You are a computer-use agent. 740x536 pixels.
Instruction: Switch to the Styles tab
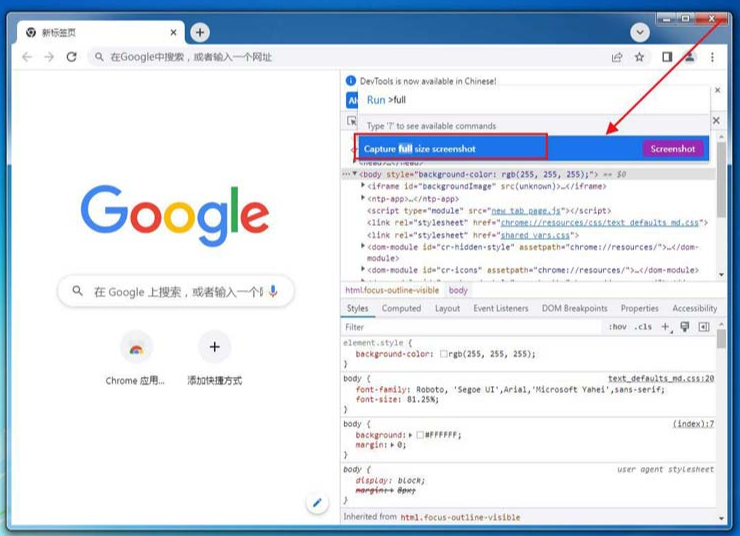tap(357, 308)
